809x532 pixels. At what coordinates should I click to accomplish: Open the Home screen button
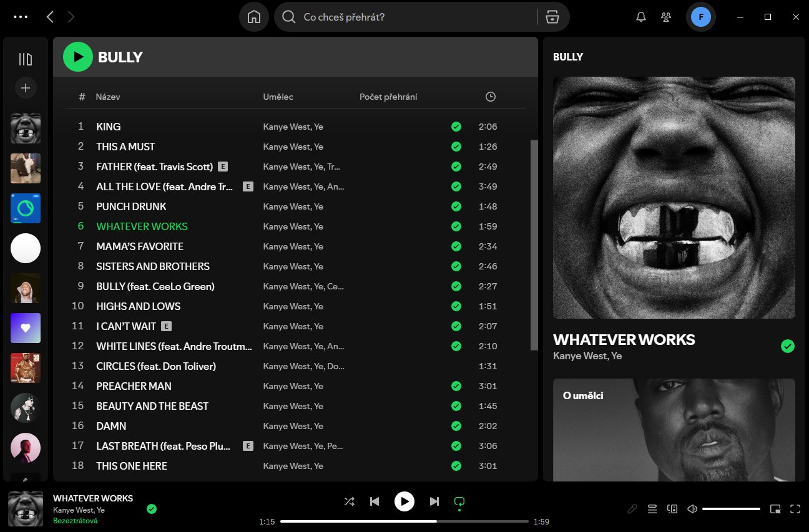click(x=254, y=17)
